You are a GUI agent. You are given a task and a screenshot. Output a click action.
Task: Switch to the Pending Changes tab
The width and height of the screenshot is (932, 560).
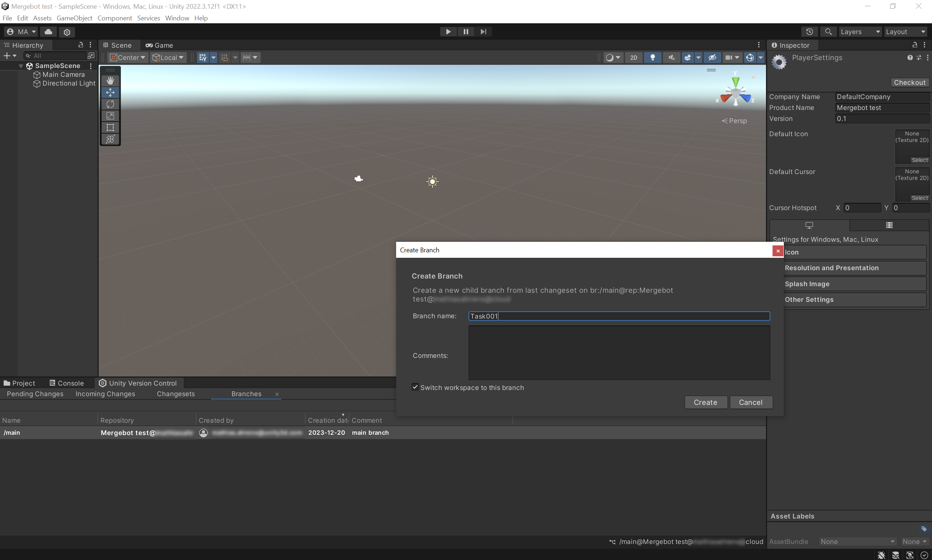[35, 394]
